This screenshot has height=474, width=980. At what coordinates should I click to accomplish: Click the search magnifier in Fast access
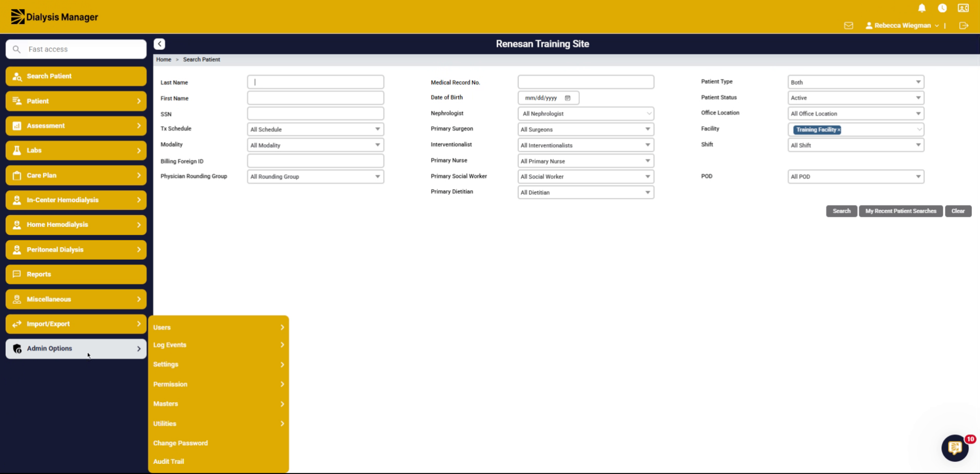click(16, 49)
